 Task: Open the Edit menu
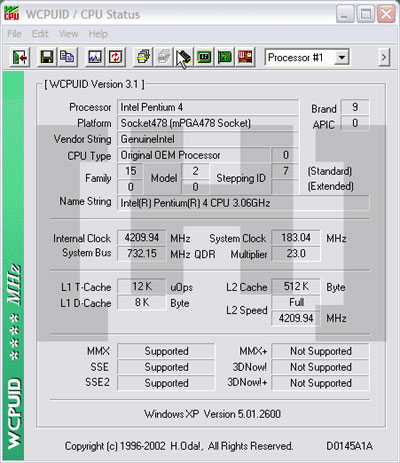(40, 34)
